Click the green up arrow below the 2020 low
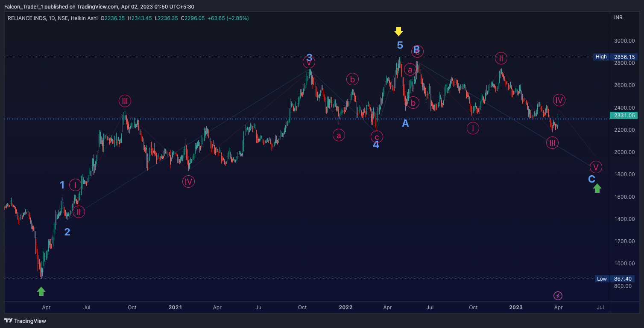This screenshot has height=328, width=644. (x=41, y=291)
